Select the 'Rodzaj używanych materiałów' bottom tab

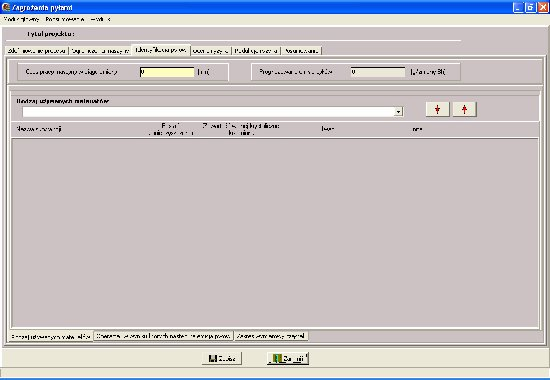coord(51,336)
